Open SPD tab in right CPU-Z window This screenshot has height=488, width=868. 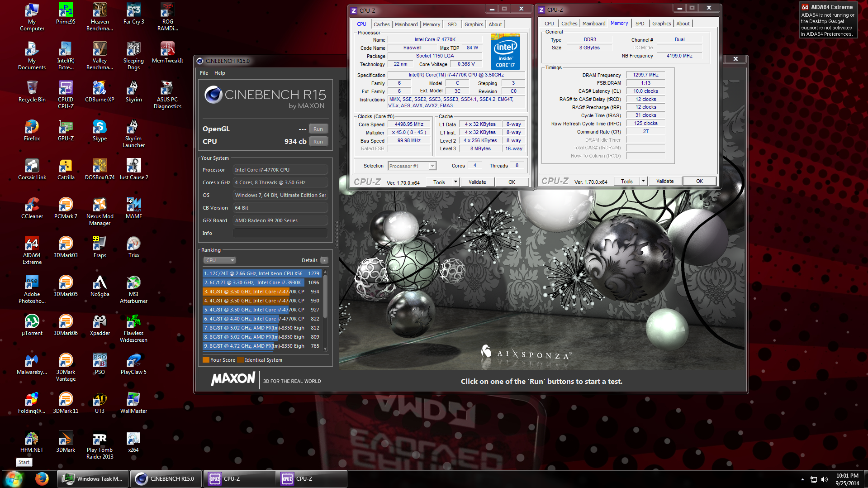coord(640,24)
